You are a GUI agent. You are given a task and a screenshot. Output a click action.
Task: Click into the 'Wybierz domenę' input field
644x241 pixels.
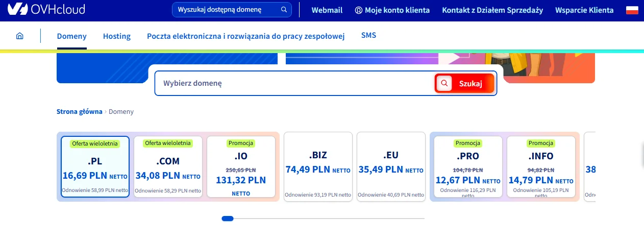click(x=295, y=83)
